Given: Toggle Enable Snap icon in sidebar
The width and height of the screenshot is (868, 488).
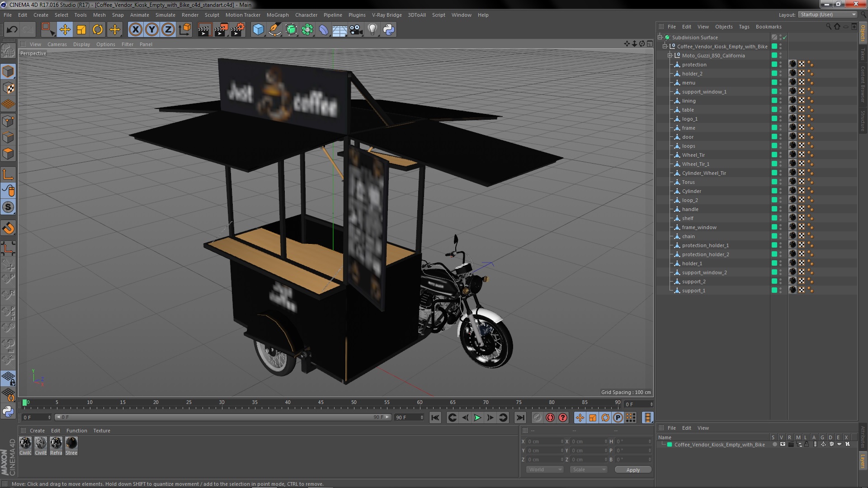Looking at the screenshot, I should tap(8, 228).
